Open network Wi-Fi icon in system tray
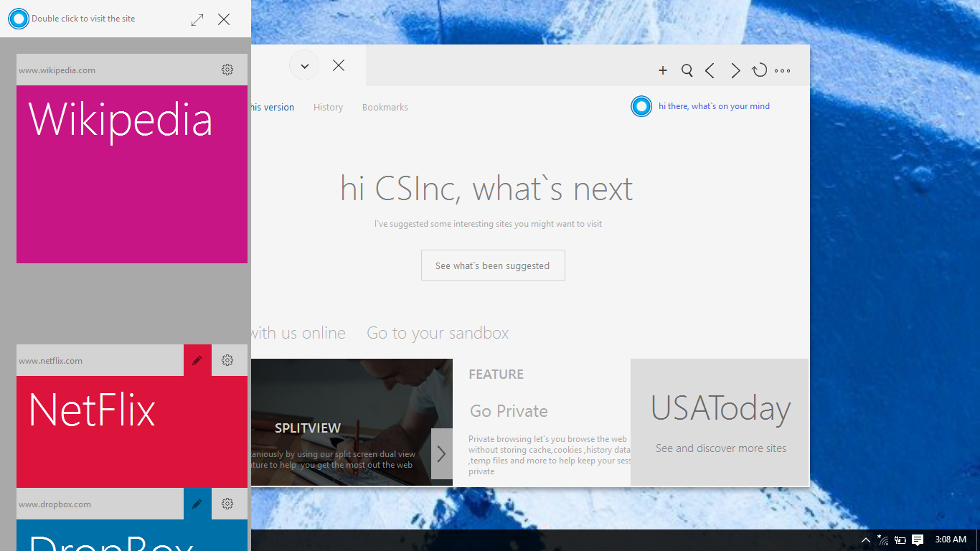The height and width of the screenshot is (551, 980). (883, 540)
